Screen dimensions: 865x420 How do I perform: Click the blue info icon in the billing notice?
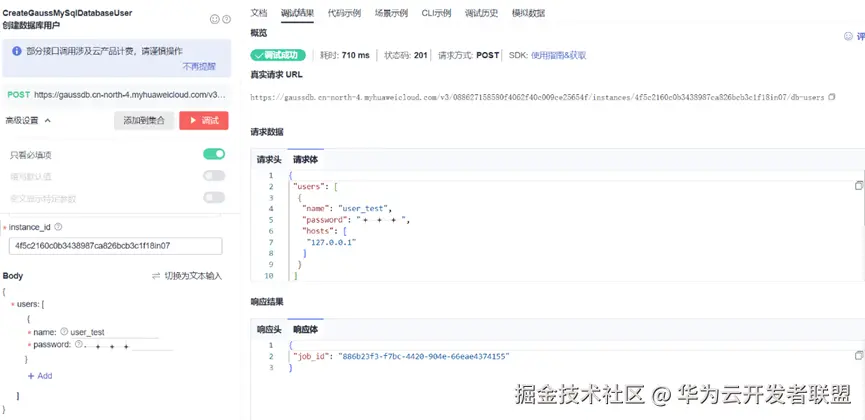pyautogui.click(x=17, y=51)
